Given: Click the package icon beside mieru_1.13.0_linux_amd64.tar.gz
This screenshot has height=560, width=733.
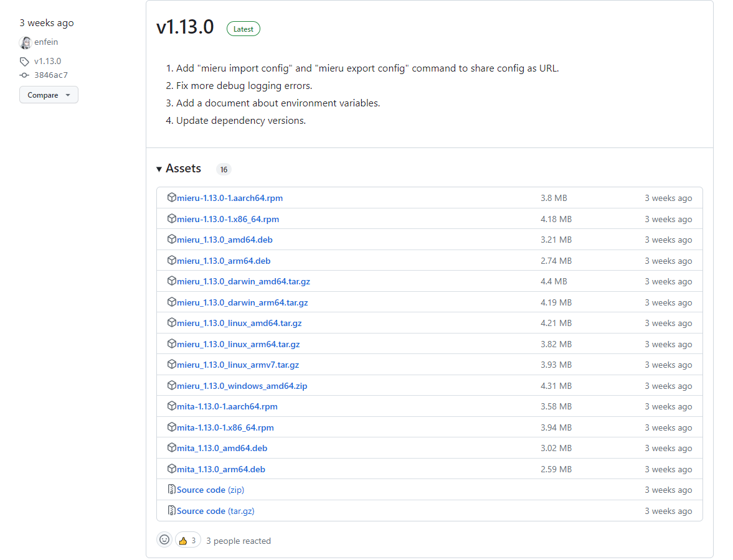Looking at the screenshot, I should click(x=171, y=323).
